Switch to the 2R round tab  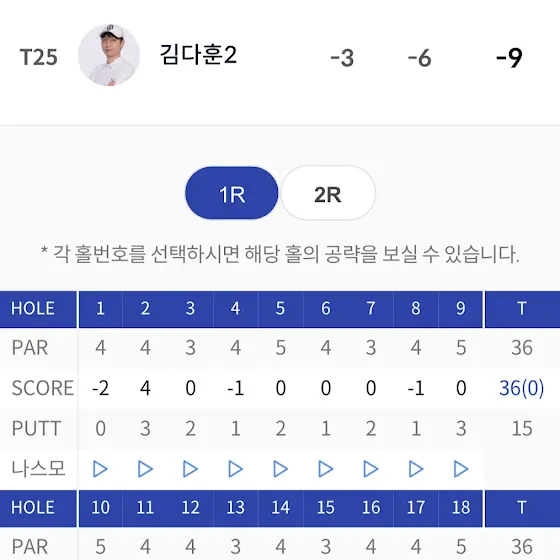pyautogui.click(x=328, y=193)
